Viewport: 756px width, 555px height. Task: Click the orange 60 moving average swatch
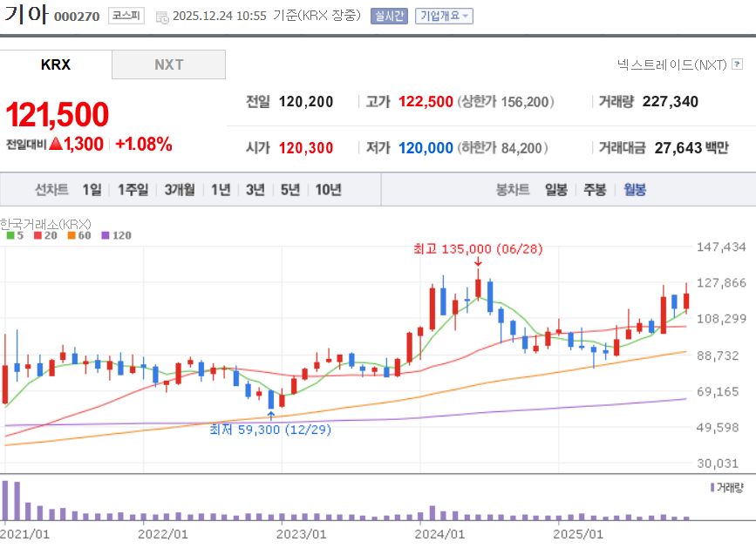72,235
